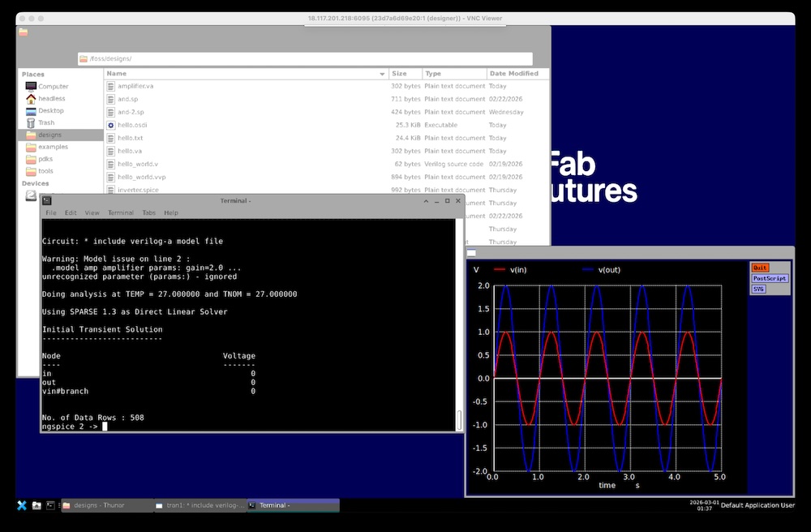
Task: Open the pdks folder in sidebar
Action: pyautogui.click(x=45, y=159)
